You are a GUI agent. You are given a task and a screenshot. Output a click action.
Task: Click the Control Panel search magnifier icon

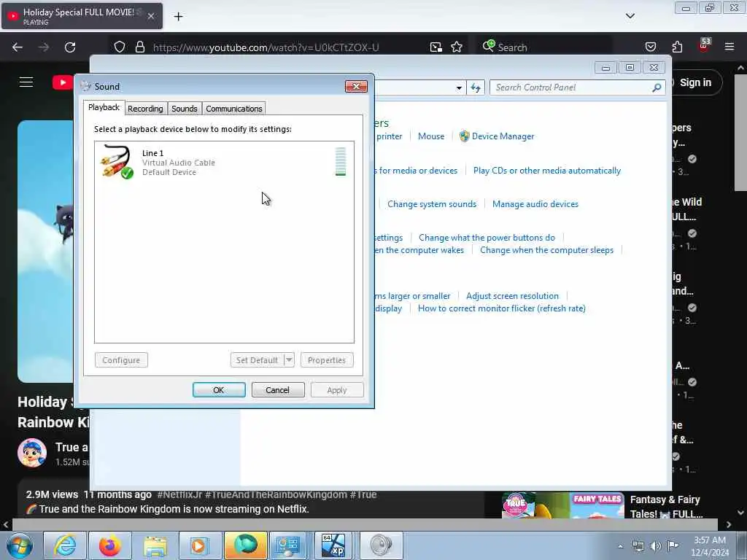point(657,87)
